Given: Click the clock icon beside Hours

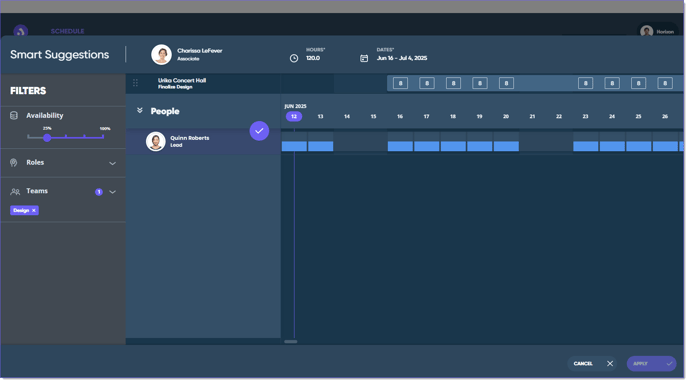Looking at the screenshot, I should point(294,58).
